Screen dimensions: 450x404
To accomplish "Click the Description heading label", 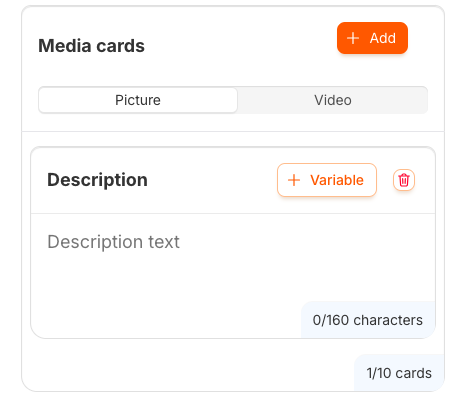I will click(x=97, y=180).
